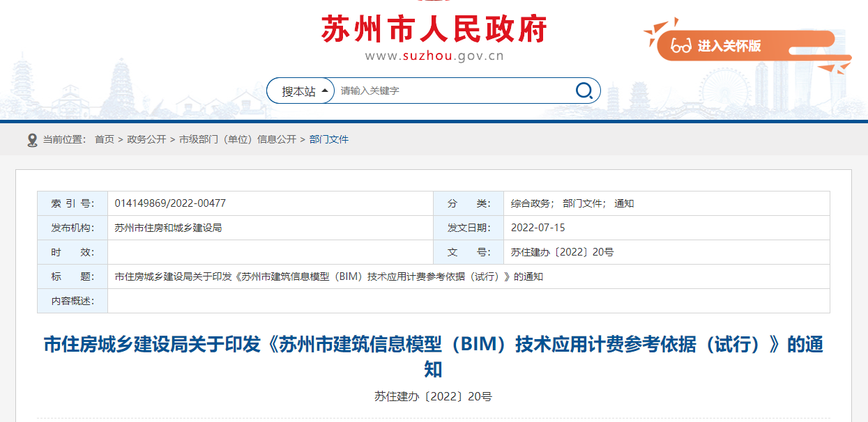Click the 时 效 label cell
The image size is (868, 422).
[73, 252]
